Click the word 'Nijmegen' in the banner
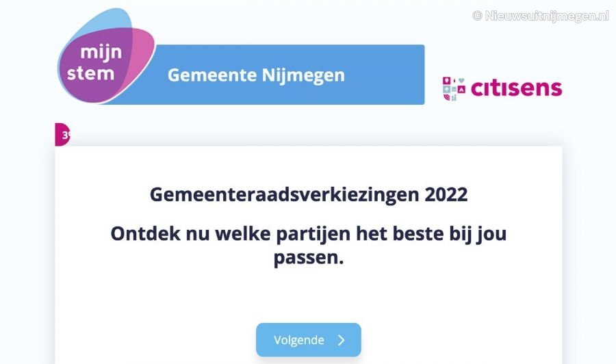 pos(303,75)
